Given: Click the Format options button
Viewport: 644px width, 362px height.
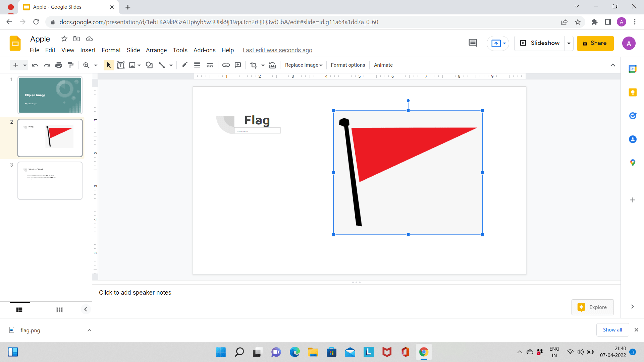Looking at the screenshot, I should point(348,65).
